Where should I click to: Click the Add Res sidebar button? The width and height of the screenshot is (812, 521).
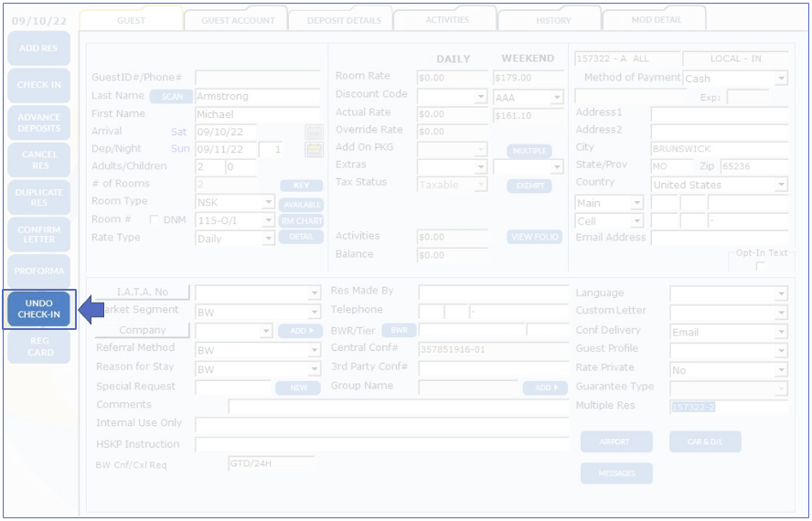pos(39,48)
